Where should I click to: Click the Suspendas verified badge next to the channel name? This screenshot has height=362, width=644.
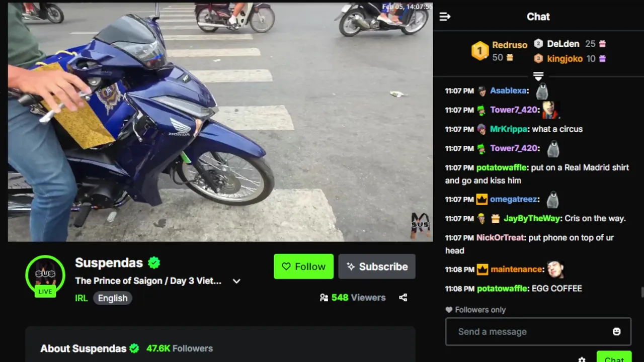click(x=154, y=262)
